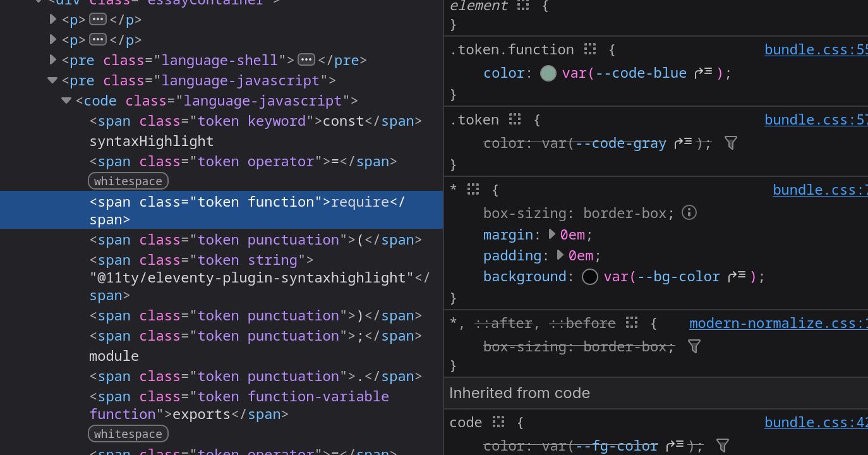Select the module text node
Image resolution: width=868 pixels, height=455 pixels.
coord(114,356)
